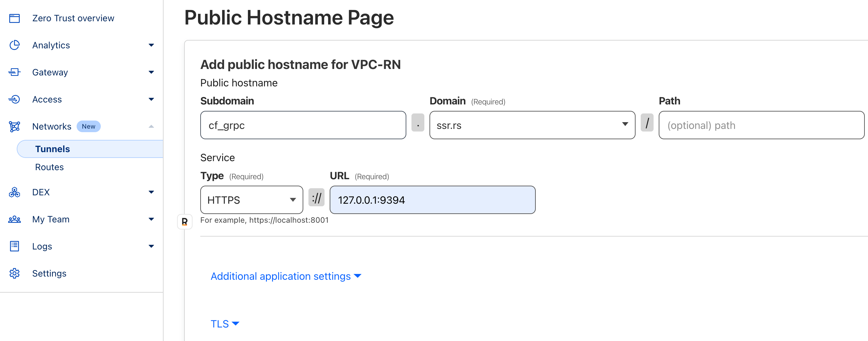Expand the TLS settings section

pos(225,324)
